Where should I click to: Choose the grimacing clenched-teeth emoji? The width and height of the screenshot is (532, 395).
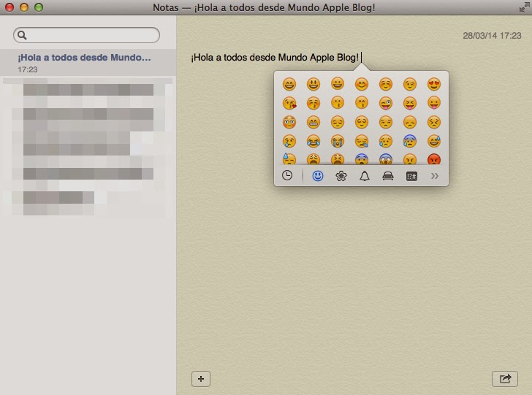coord(313,122)
